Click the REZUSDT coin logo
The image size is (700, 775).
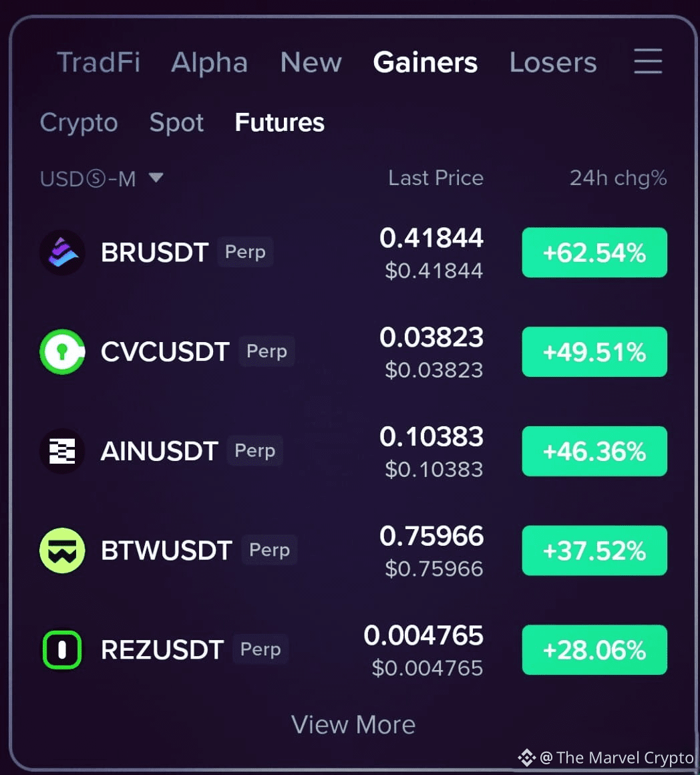tap(62, 650)
